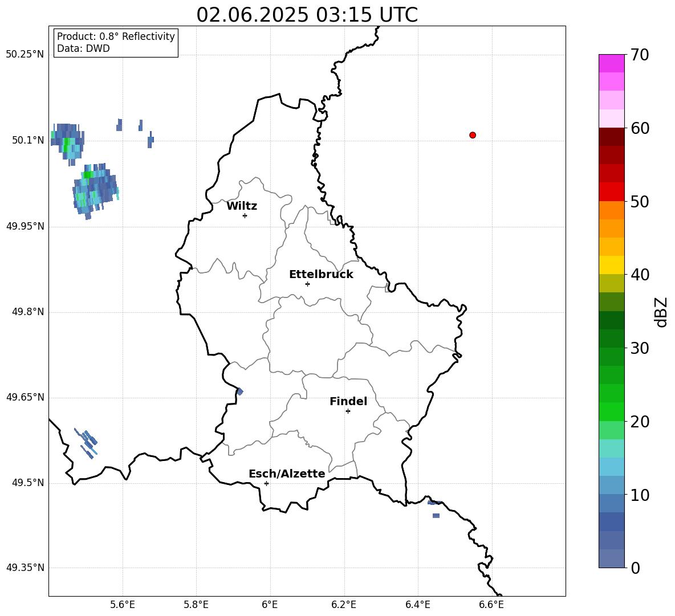Image resolution: width=675 pixels, height=616 pixels.
Task: Click the Ettelbruck station cross marker
Action: click(307, 284)
